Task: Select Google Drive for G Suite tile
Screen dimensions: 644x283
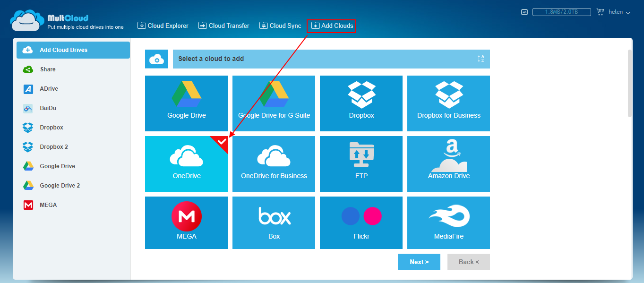Action: 274,103
